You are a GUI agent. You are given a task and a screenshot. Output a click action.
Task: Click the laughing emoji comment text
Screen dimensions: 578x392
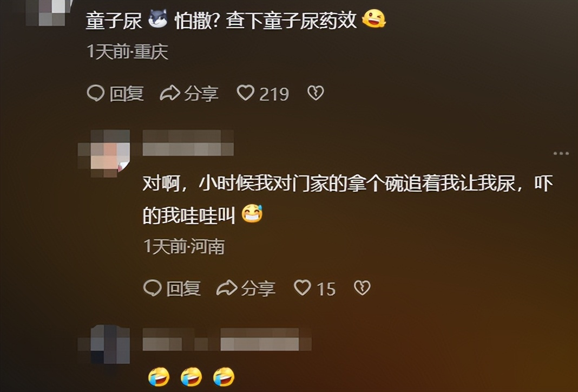(x=192, y=377)
